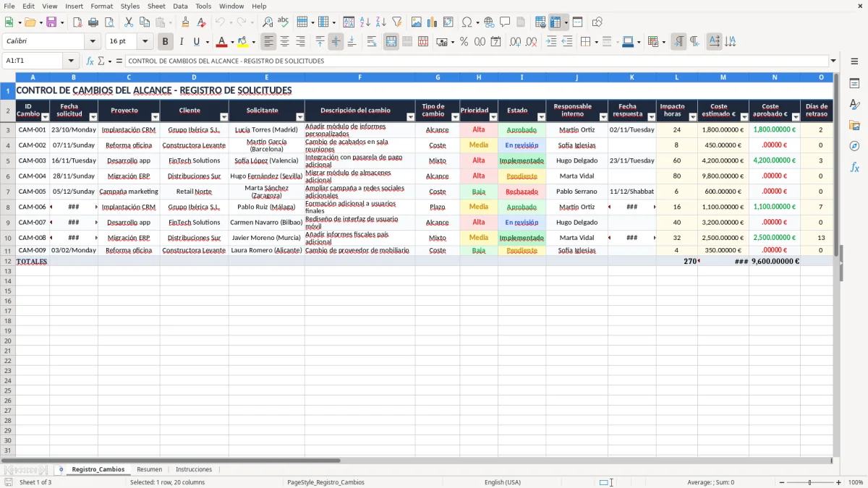Open the sidebar Functions deck

coord(854,167)
